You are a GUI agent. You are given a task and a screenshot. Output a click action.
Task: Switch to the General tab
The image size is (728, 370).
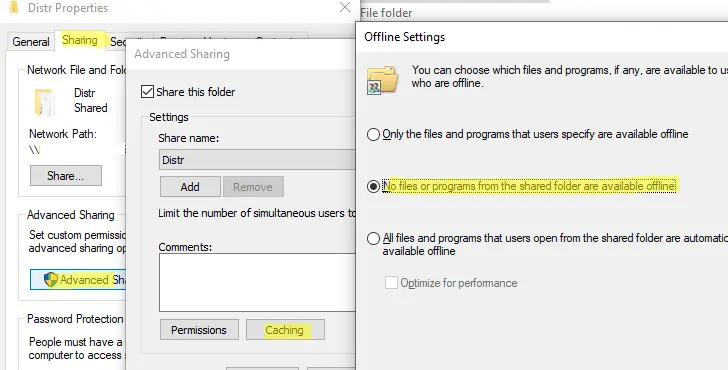tap(31, 41)
